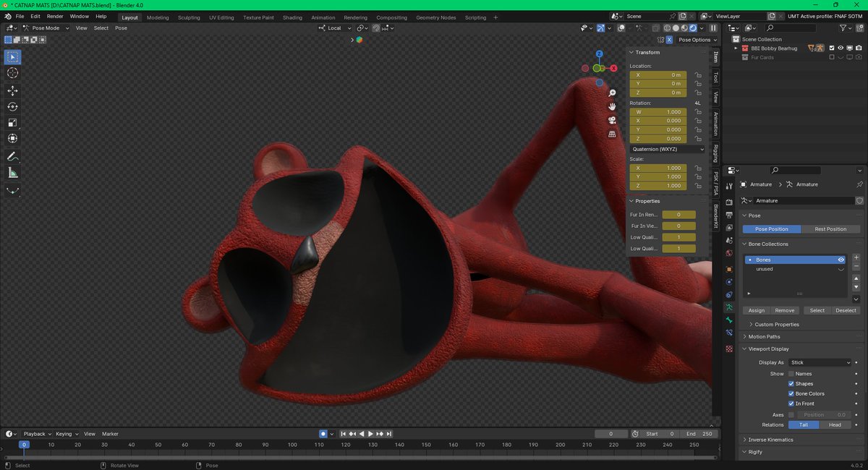This screenshot has height=470, width=868.
Task: Collapse the Transform panel
Action: 631,52
